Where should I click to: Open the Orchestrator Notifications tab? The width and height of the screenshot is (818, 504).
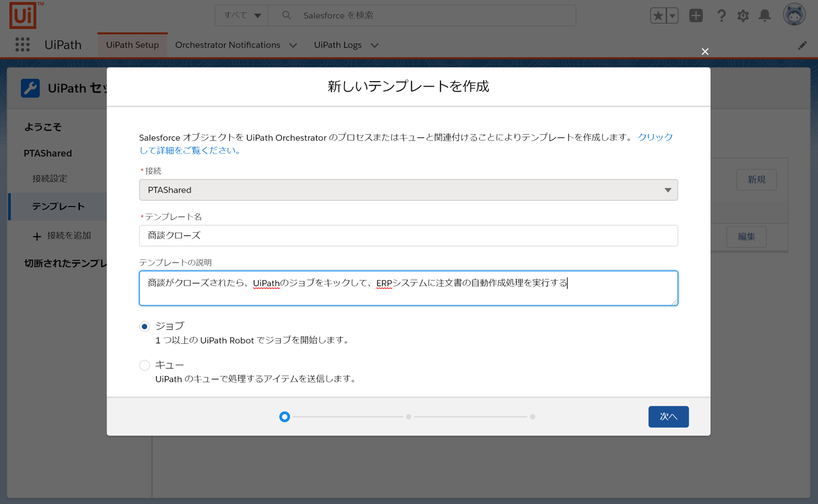click(x=227, y=45)
